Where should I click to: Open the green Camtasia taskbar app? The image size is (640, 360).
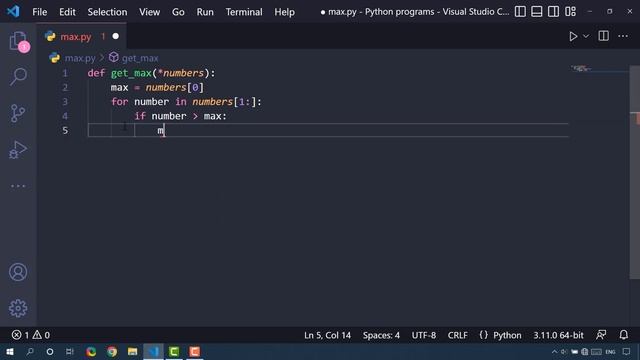(x=174, y=351)
